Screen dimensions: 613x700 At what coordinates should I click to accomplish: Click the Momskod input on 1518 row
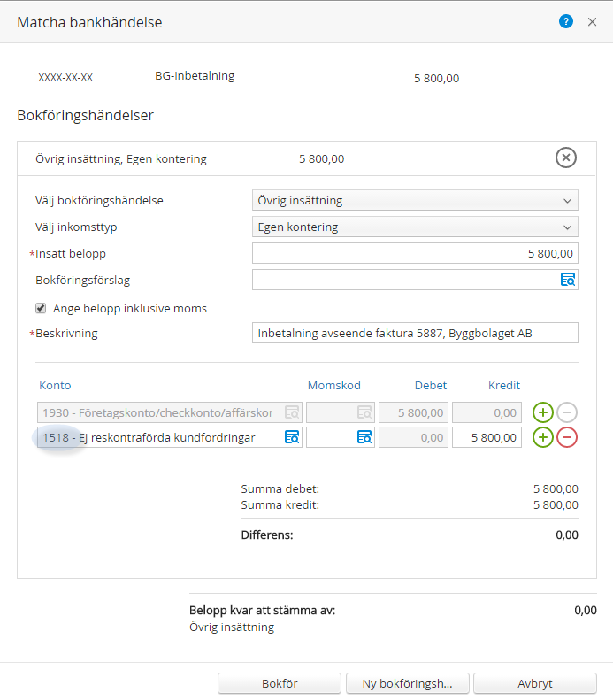pos(341,437)
